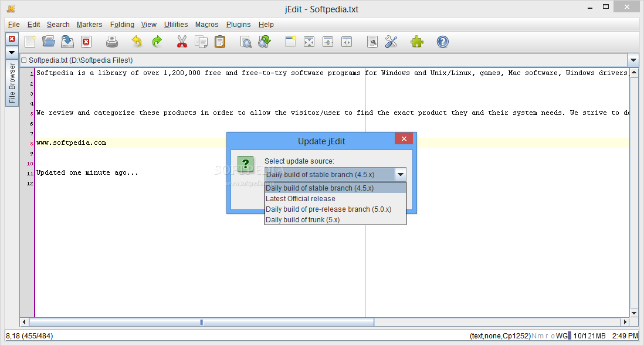
Task: Open Global Options wrench icon
Action: coord(391,42)
